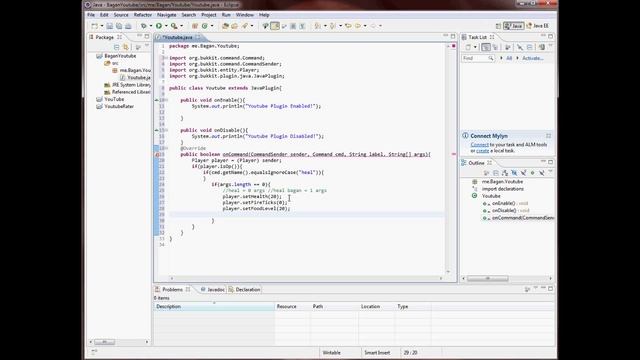Open the New file dropdown arrow
The width and height of the screenshot is (640, 360).
coord(102,26)
